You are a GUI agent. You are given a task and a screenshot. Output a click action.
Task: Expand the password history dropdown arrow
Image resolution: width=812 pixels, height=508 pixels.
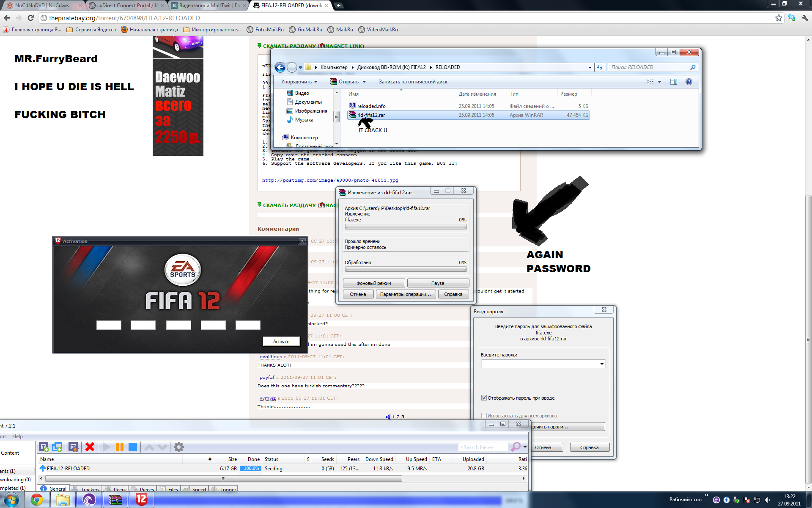point(602,364)
